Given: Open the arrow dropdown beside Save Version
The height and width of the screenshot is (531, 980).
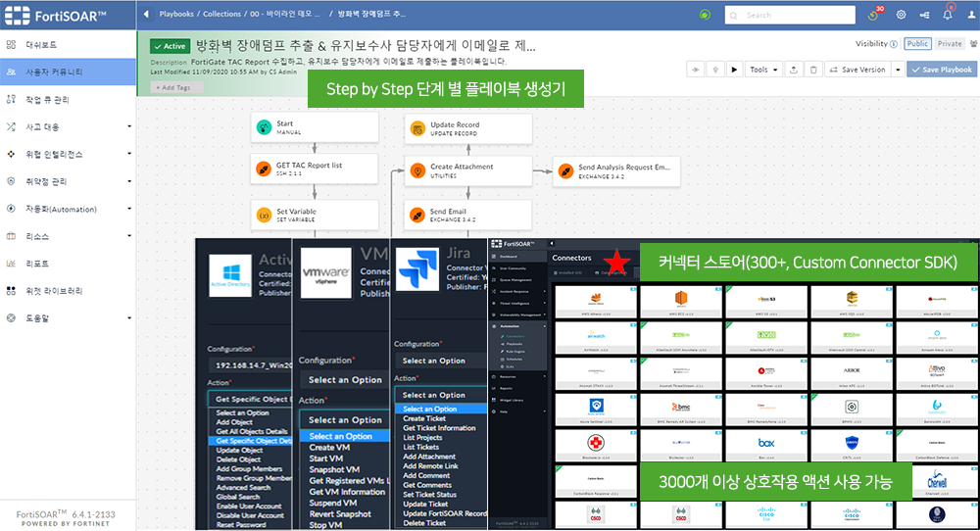Looking at the screenshot, I should (898, 70).
